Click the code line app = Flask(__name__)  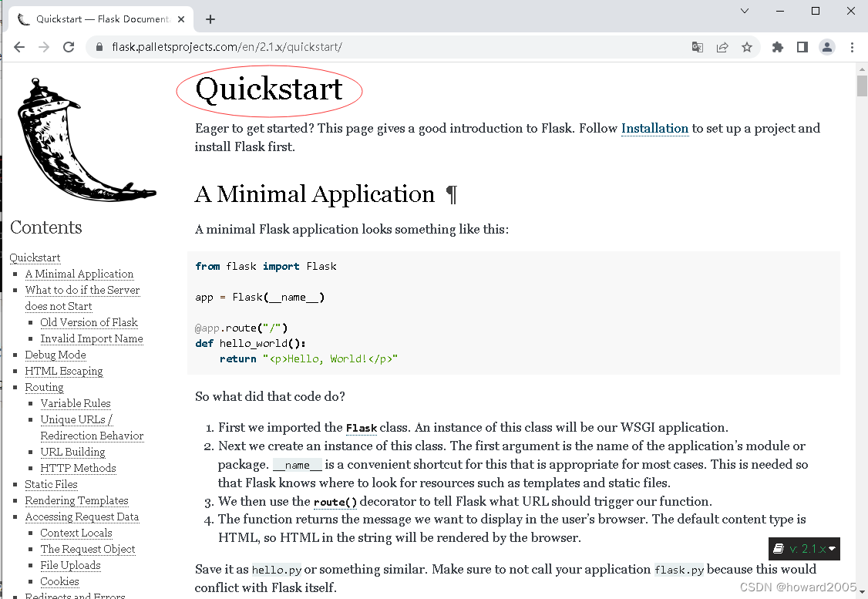[x=260, y=298]
